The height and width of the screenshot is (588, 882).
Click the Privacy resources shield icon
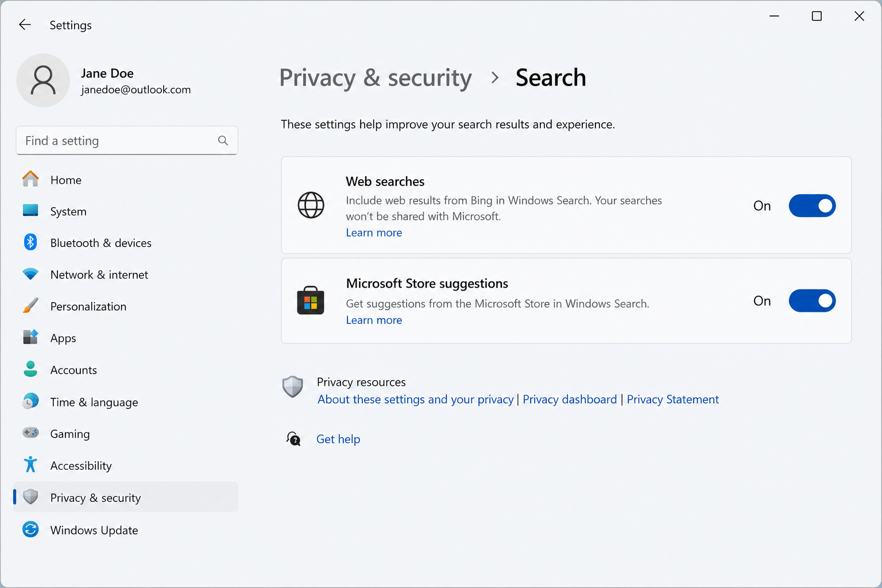(293, 387)
